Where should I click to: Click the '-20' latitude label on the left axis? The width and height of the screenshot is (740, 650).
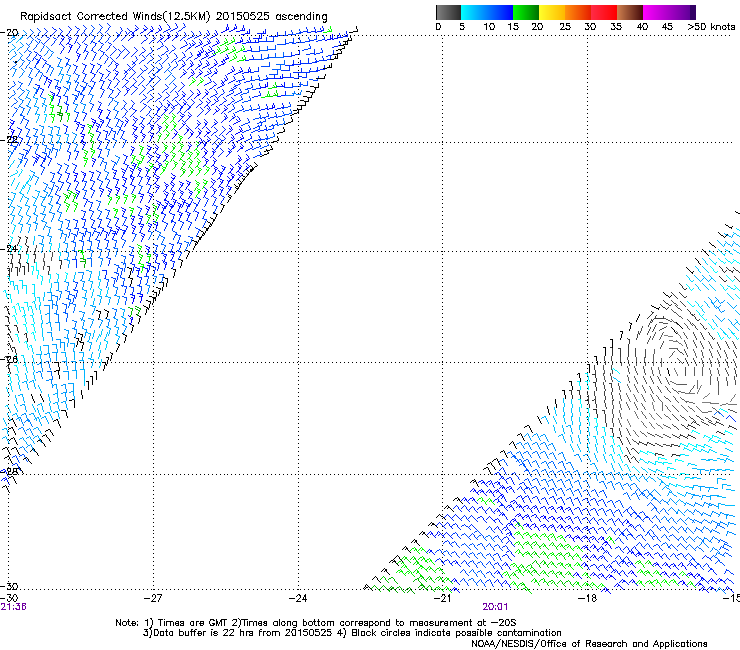[x=9, y=33]
